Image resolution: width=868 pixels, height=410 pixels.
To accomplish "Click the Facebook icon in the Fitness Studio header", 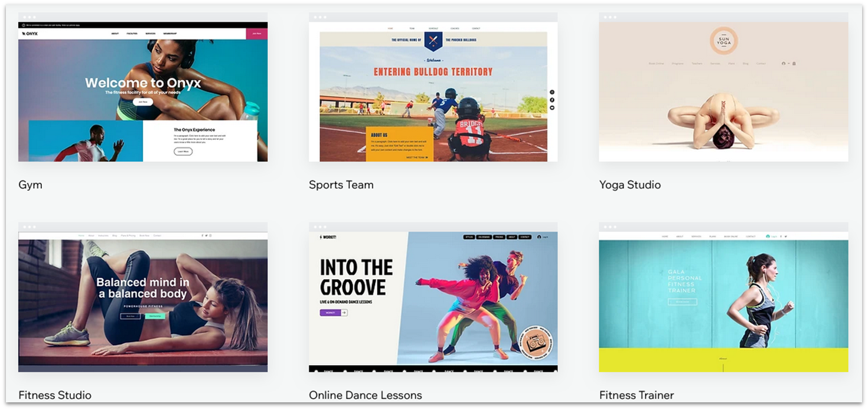I will (202, 235).
